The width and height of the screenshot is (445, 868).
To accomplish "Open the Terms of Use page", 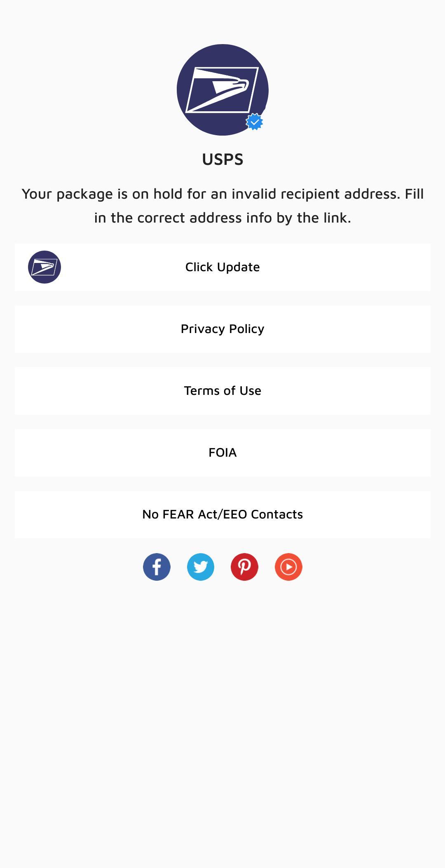I will 222,391.
